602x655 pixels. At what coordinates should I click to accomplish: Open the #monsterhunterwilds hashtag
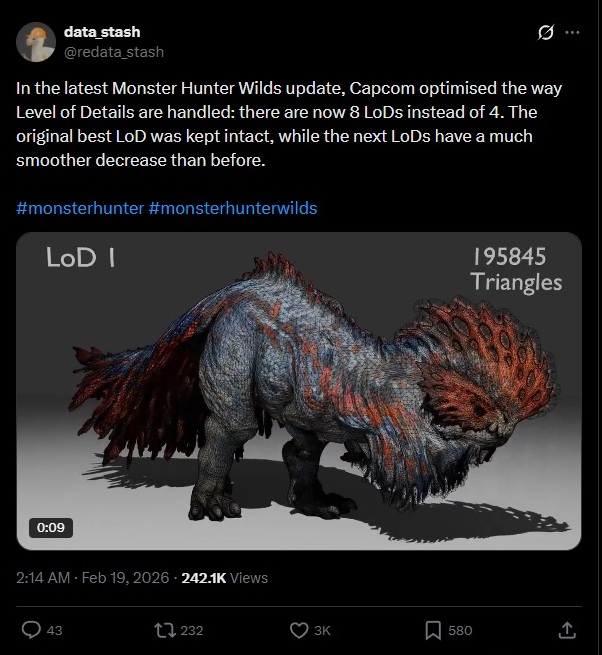pyautogui.click(x=232, y=208)
